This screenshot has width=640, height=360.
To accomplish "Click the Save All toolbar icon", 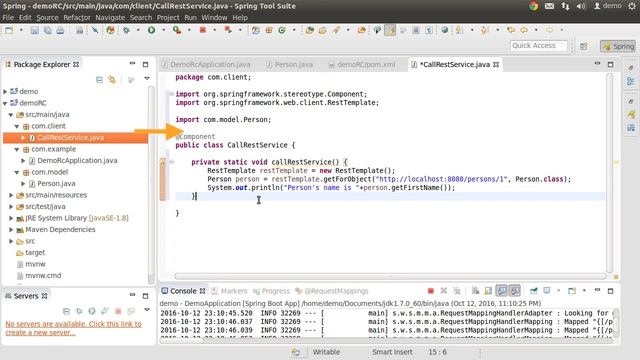I will pyautogui.click(x=47, y=30).
